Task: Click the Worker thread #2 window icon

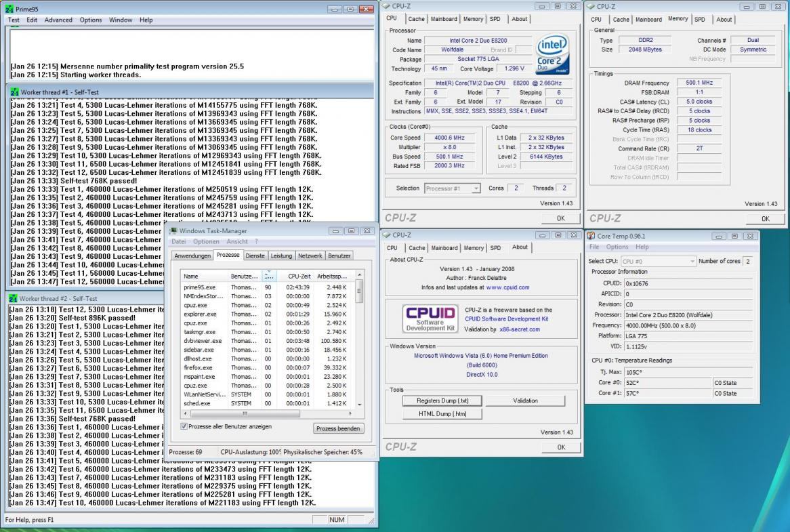Action: pyautogui.click(x=13, y=298)
